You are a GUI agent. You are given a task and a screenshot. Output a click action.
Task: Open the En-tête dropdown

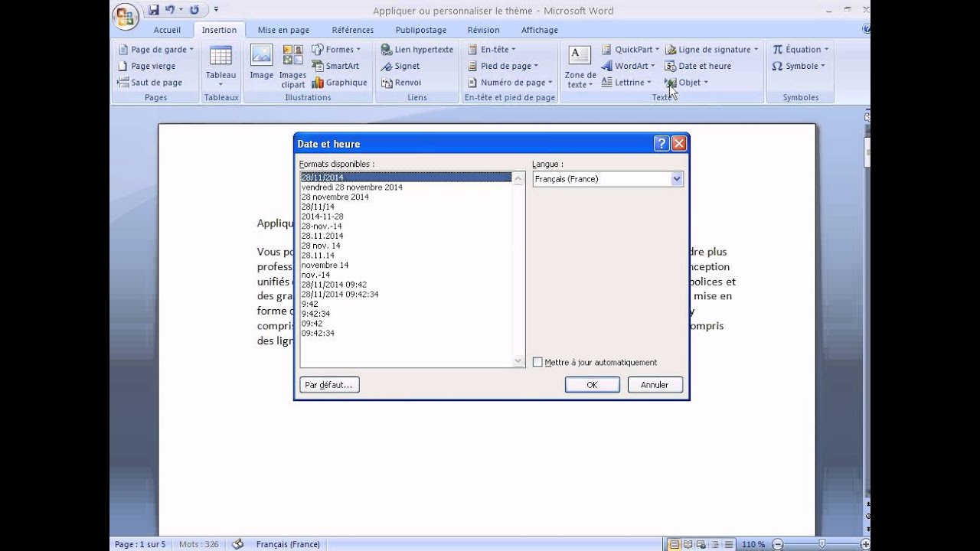click(x=491, y=49)
